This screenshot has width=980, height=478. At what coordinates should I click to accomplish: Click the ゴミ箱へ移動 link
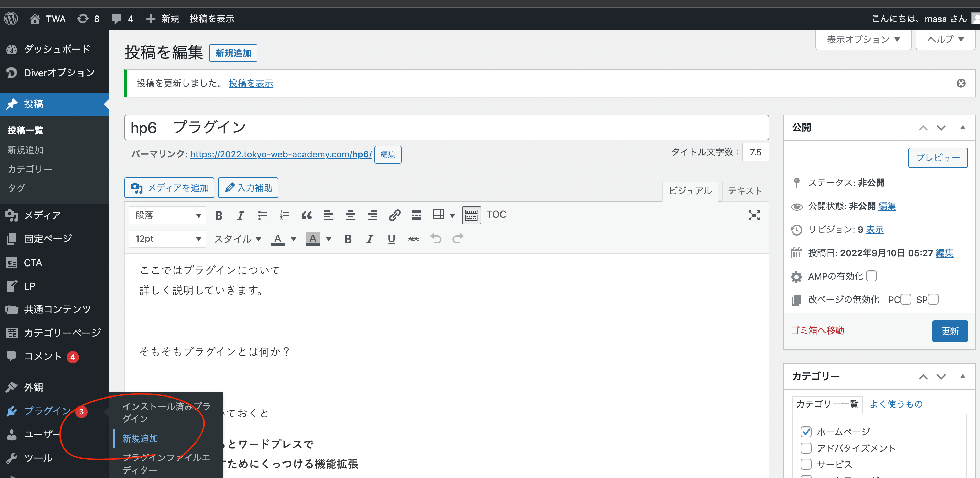pyautogui.click(x=817, y=330)
